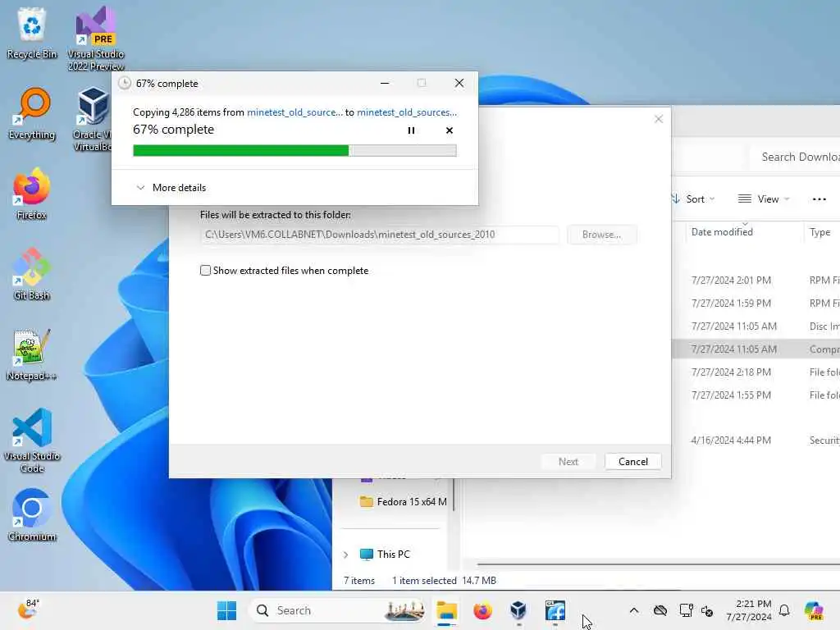Open VirtualBox from the taskbar
Viewport: 840px width, 630px height.
tap(518, 610)
